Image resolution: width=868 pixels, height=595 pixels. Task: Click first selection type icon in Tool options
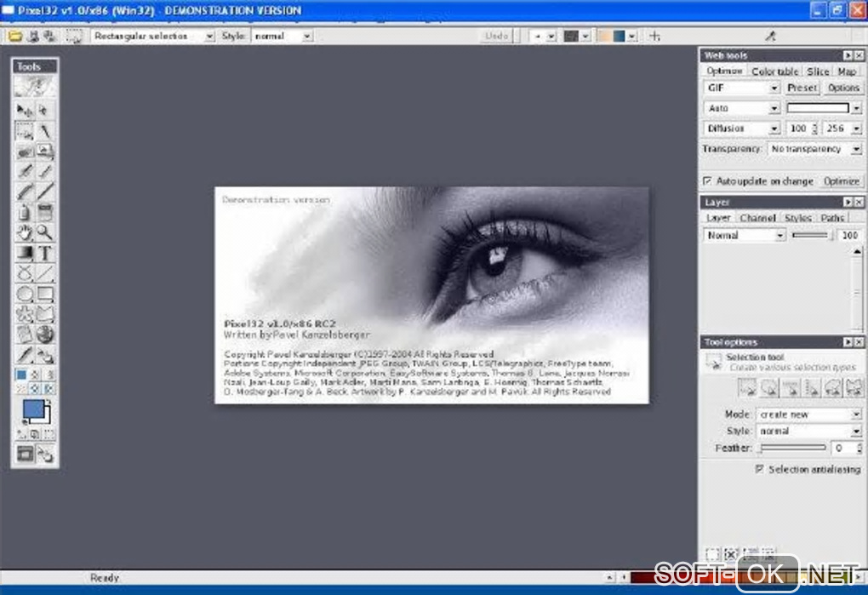click(747, 388)
